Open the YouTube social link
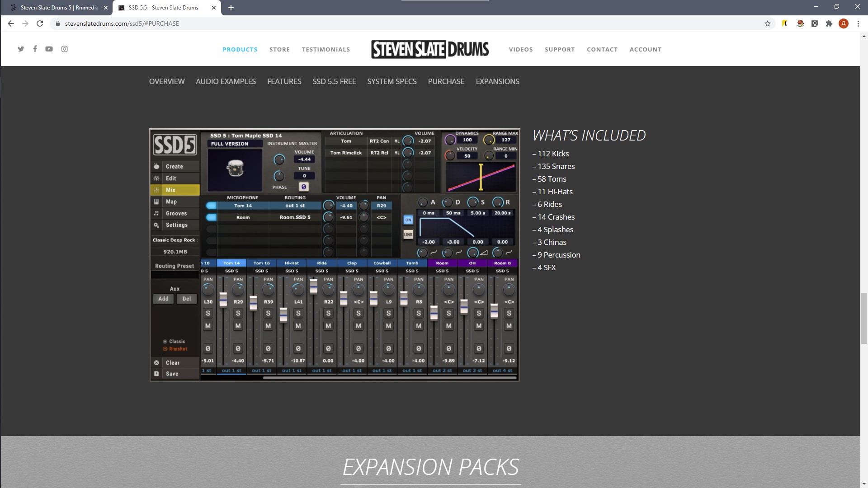The width and height of the screenshot is (868, 488). point(49,49)
